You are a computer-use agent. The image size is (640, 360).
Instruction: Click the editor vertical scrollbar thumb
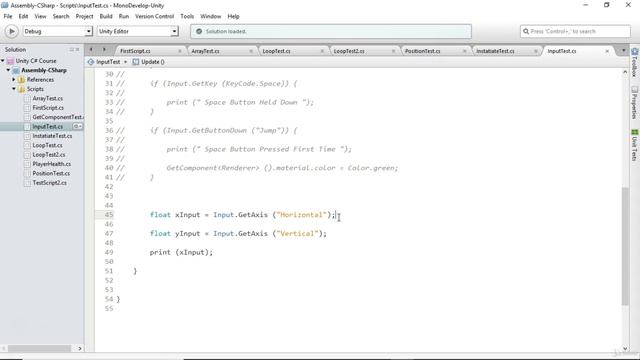coord(625,246)
